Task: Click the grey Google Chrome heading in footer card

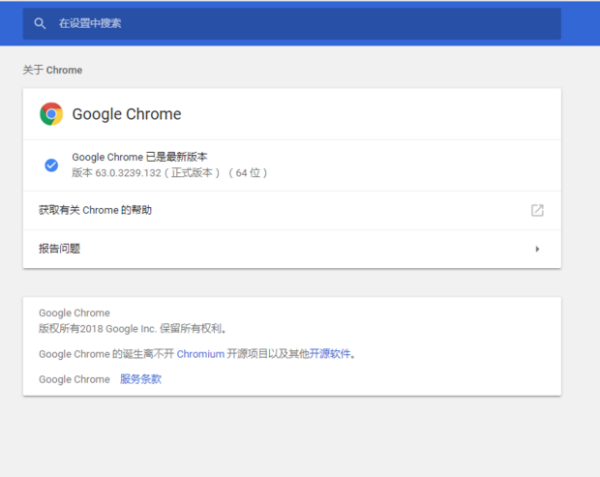Action: 74,313
